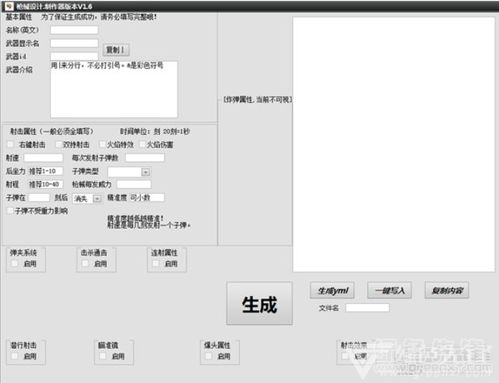Focus the 射速 input field
The width and height of the screenshot is (499, 383).
43,158
